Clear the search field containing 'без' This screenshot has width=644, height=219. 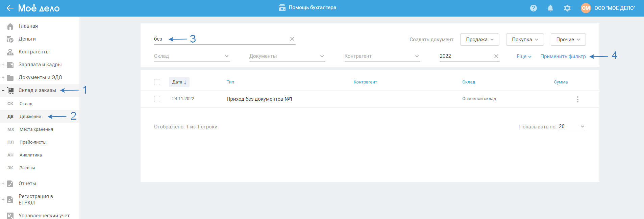[292, 39]
